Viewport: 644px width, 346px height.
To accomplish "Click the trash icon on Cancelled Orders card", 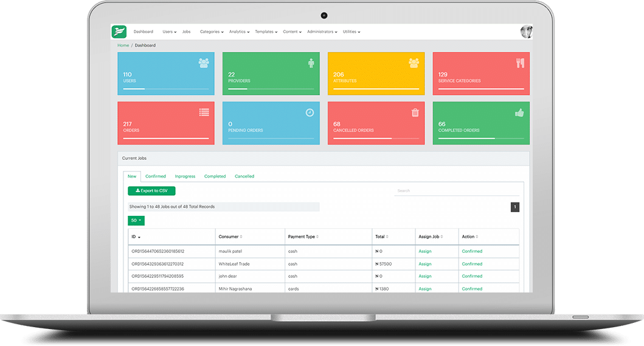I will [x=415, y=112].
